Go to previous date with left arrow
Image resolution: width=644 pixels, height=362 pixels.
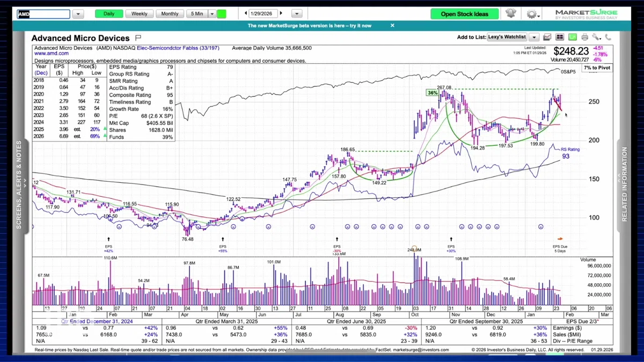coord(246,13)
